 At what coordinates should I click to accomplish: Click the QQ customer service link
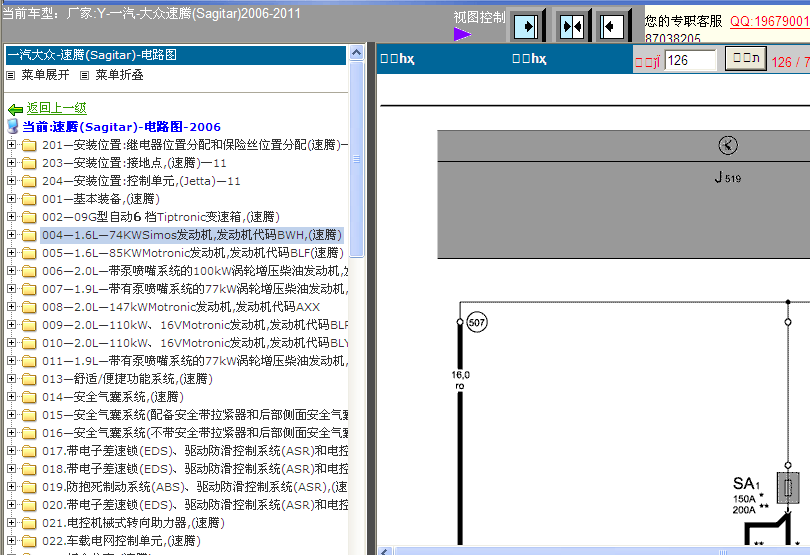pos(770,21)
